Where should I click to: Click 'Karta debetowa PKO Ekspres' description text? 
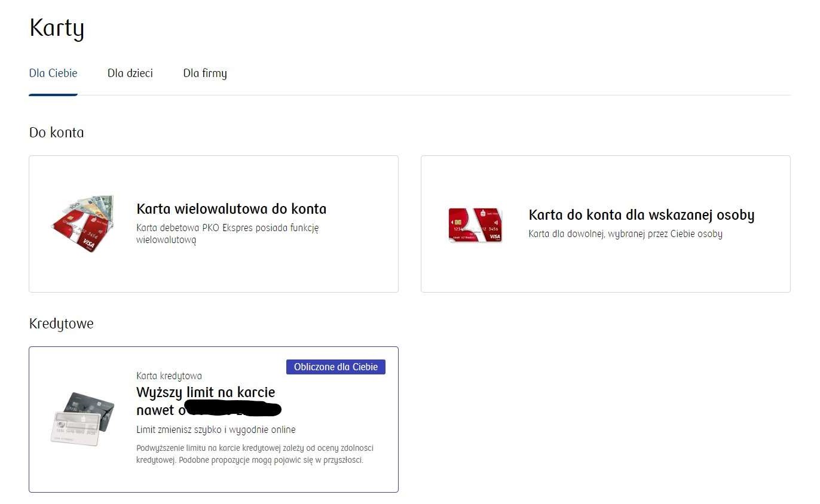pyautogui.click(x=228, y=234)
